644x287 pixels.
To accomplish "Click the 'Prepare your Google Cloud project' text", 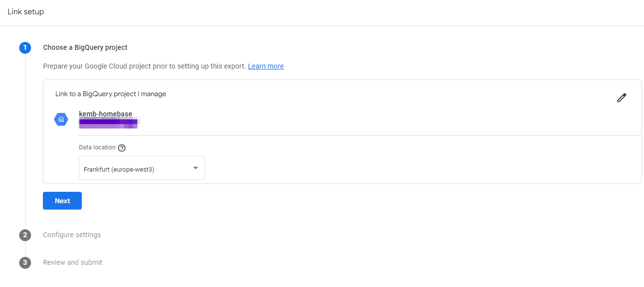I will 144,66.
